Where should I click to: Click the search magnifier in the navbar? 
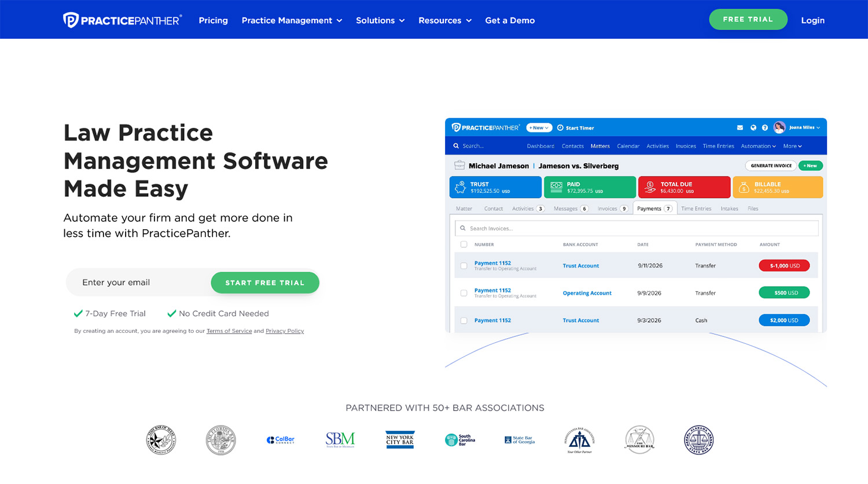pos(456,146)
